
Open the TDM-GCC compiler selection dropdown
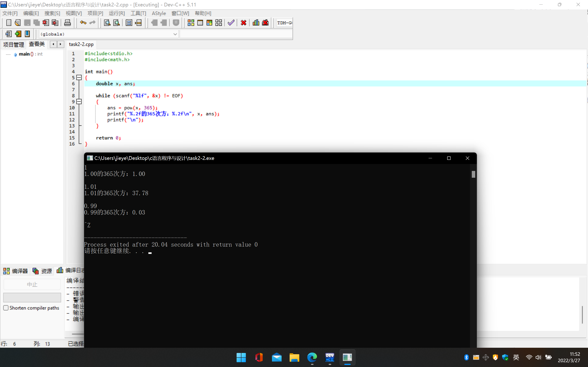pos(284,23)
